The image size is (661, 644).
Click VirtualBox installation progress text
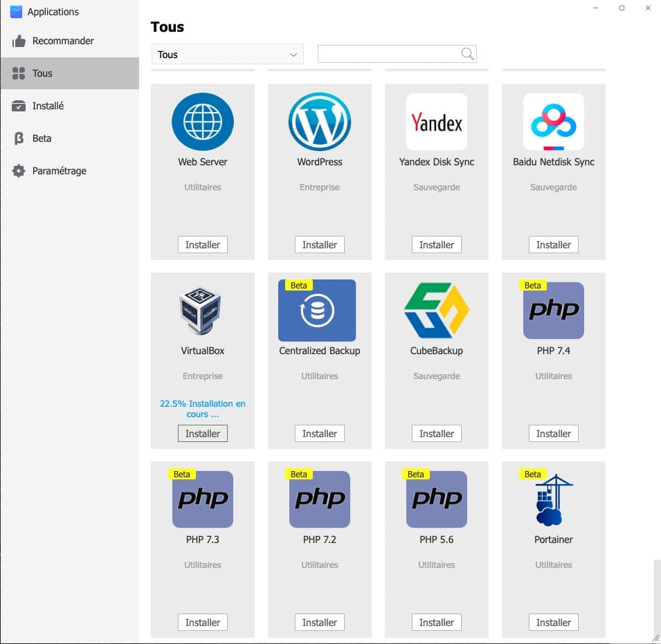coord(202,409)
